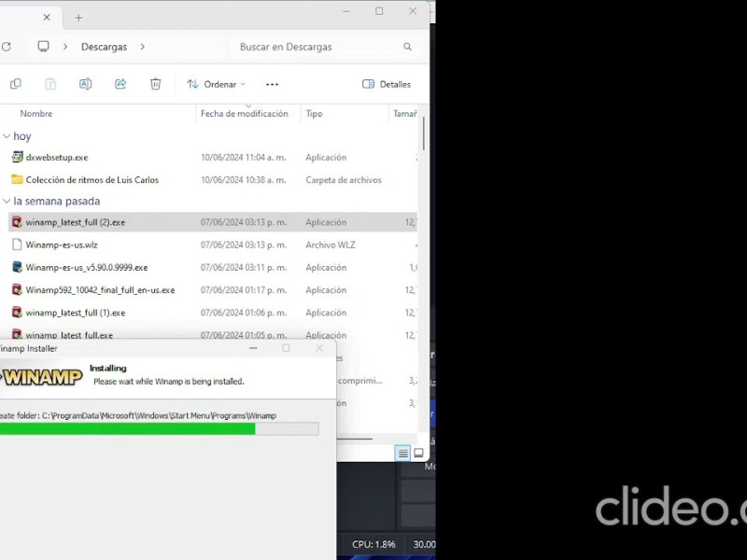Screen dimensions: 747x560
Task: Click 'Archivo WLZ' type cell
Action: (x=331, y=245)
